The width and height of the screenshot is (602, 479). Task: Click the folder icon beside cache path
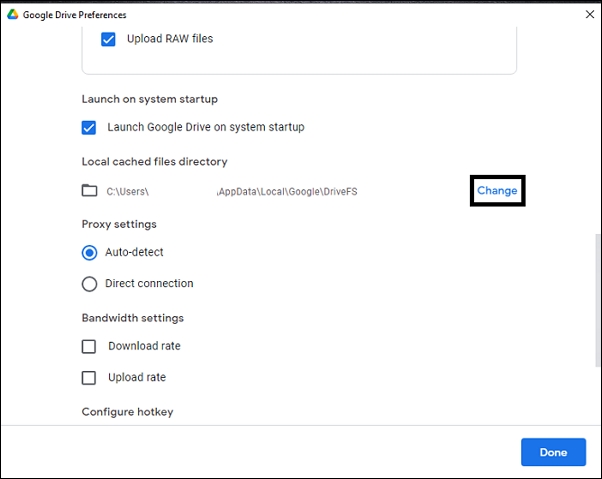point(89,191)
